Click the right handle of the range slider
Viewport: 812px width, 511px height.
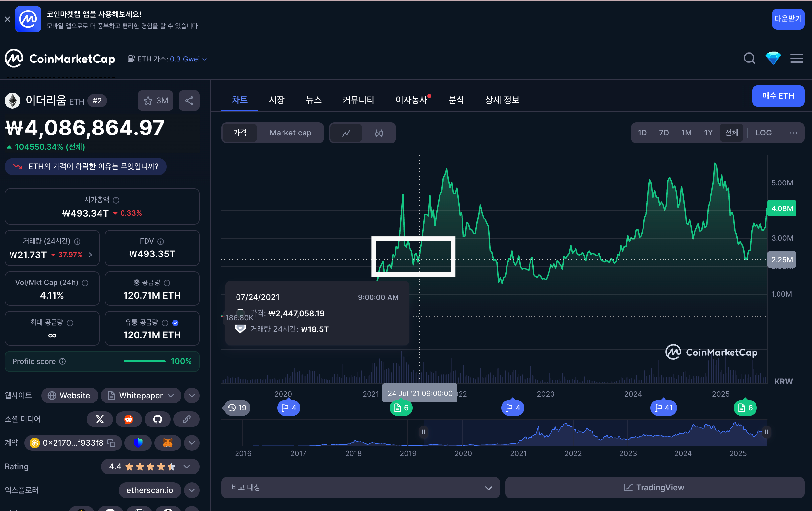click(x=766, y=432)
